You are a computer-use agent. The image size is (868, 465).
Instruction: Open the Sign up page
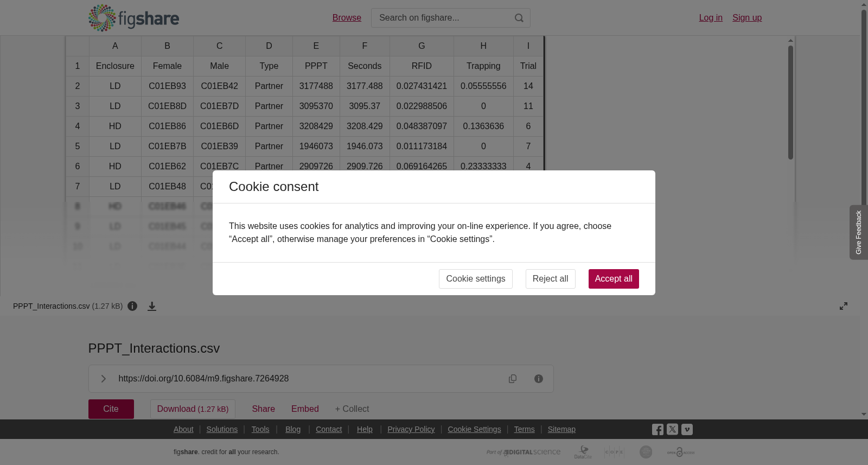(x=747, y=18)
